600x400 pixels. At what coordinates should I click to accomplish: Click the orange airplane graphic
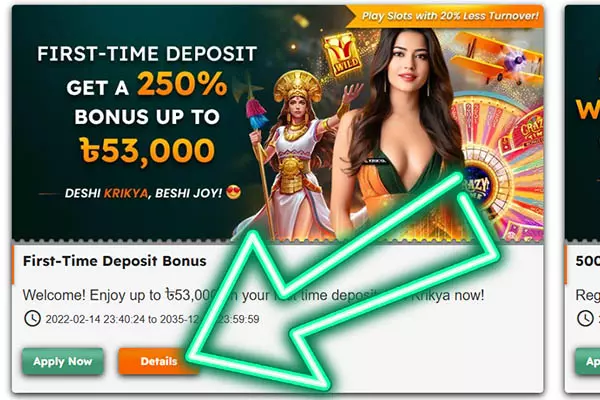[x=497, y=58]
